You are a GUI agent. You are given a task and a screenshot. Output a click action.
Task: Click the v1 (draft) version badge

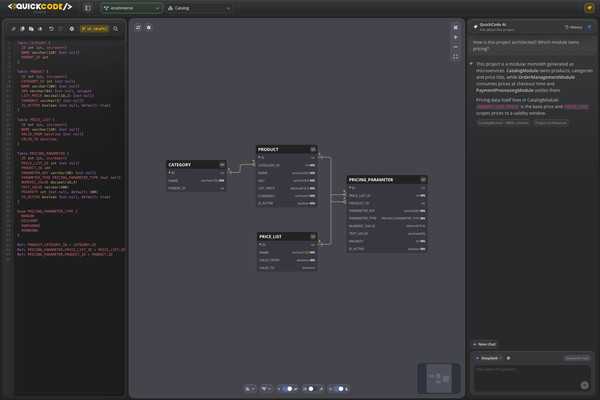94,29
